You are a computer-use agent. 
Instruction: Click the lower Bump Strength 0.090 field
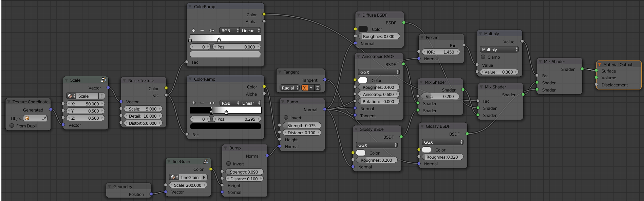click(245, 172)
